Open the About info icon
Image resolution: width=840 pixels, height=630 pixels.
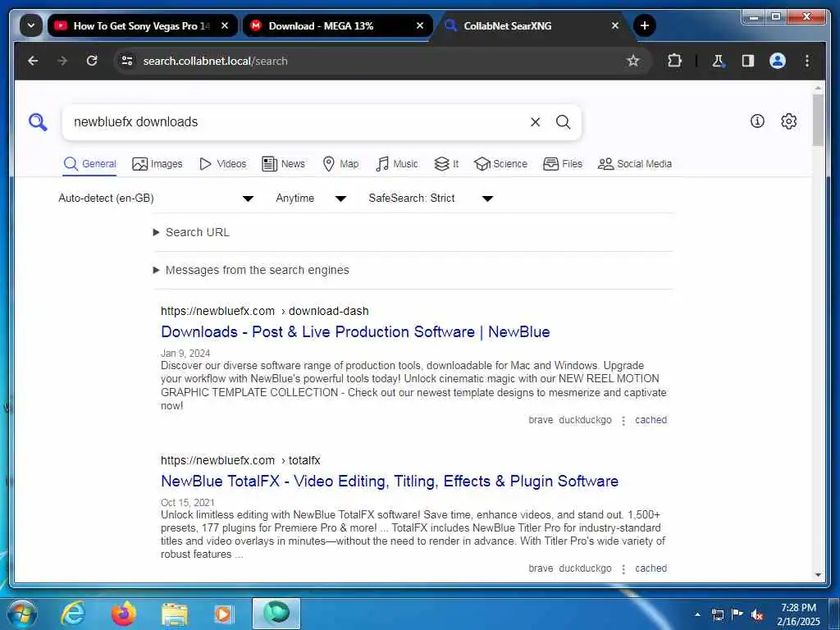pyautogui.click(x=757, y=121)
